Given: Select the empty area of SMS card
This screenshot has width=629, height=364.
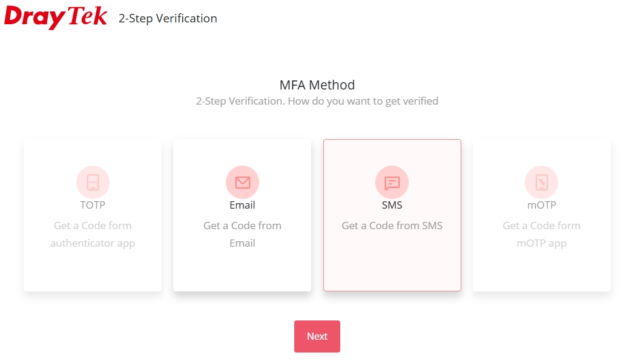Looking at the screenshot, I should point(392,264).
